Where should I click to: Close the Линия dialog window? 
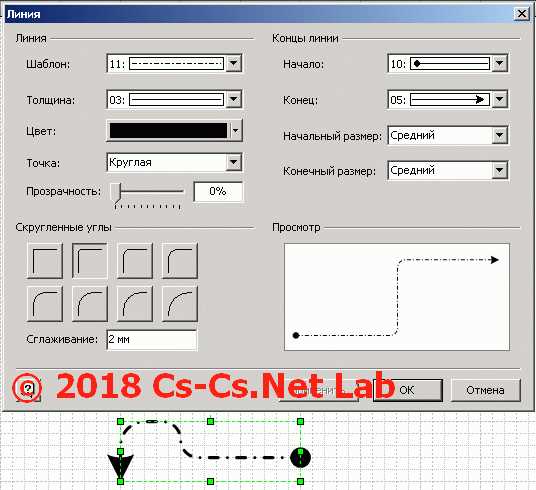(522, 14)
